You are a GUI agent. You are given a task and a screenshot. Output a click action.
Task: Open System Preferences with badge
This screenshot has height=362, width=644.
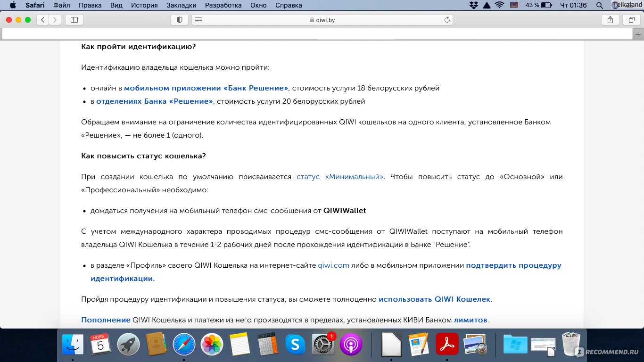(x=323, y=345)
